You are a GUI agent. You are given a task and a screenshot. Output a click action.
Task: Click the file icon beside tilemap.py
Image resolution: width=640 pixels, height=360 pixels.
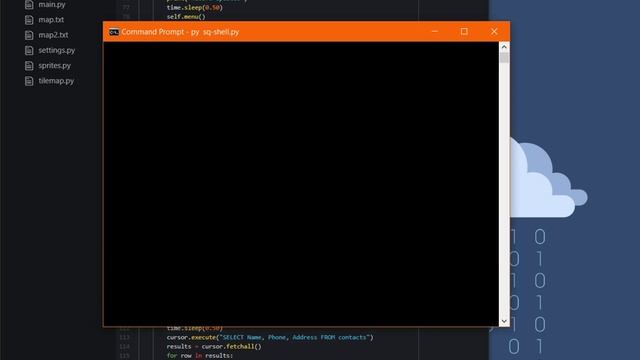coord(29,81)
